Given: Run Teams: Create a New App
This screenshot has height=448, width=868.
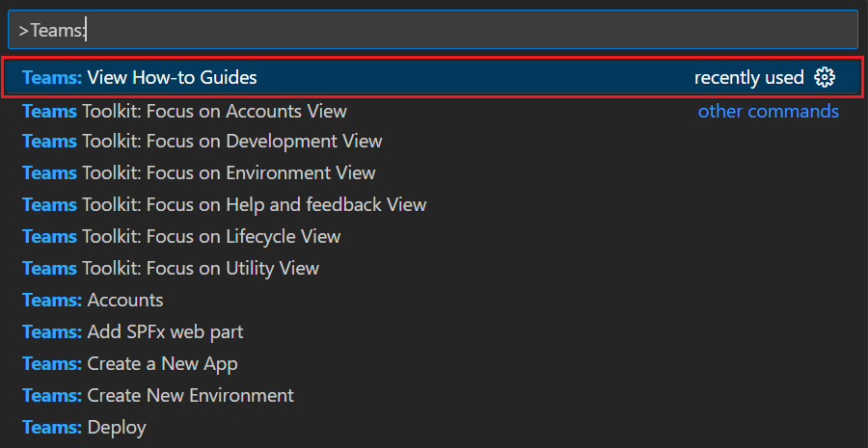Looking at the screenshot, I should (433, 364).
